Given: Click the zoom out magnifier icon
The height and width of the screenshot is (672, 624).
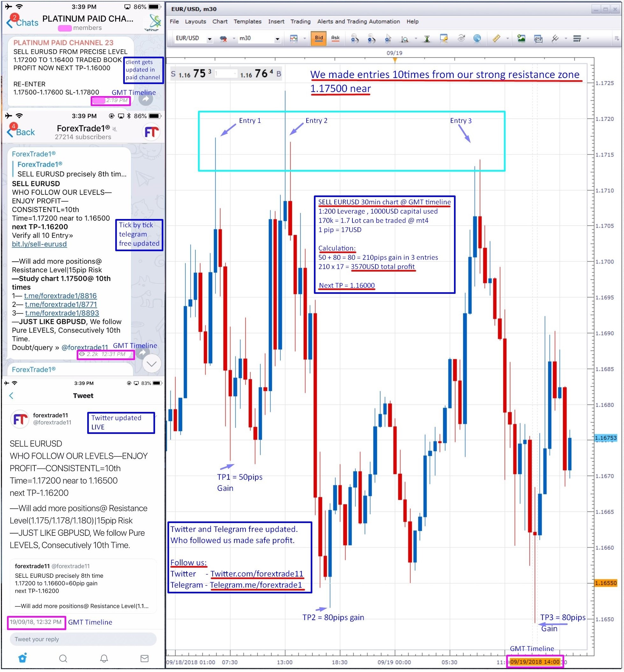Looking at the screenshot, I should (372, 39).
